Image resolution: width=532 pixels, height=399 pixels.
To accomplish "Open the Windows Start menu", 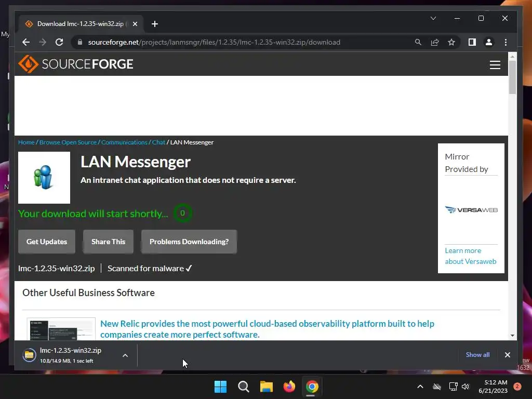I will click(220, 387).
